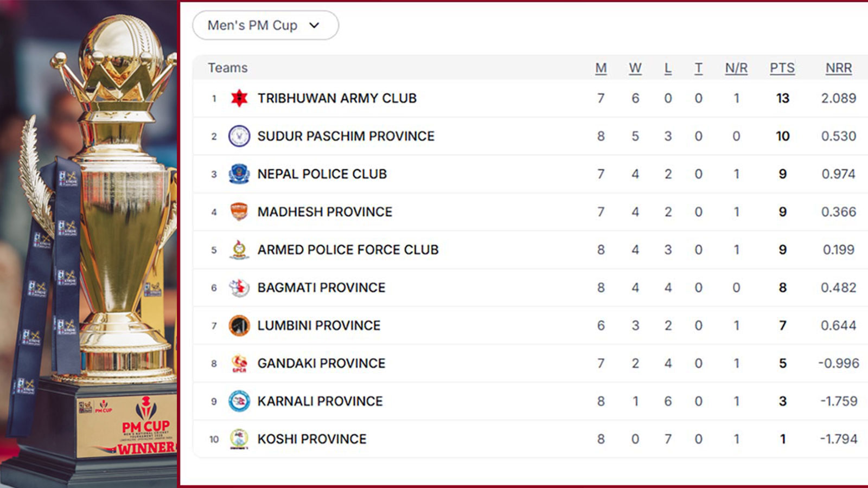Click the Karnali Province team logo
The width and height of the screenshot is (868, 488).
(239, 401)
